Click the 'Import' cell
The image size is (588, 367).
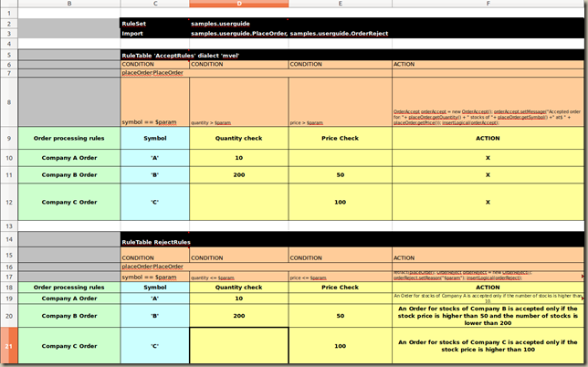pyautogui.click(x=155, y=34)
